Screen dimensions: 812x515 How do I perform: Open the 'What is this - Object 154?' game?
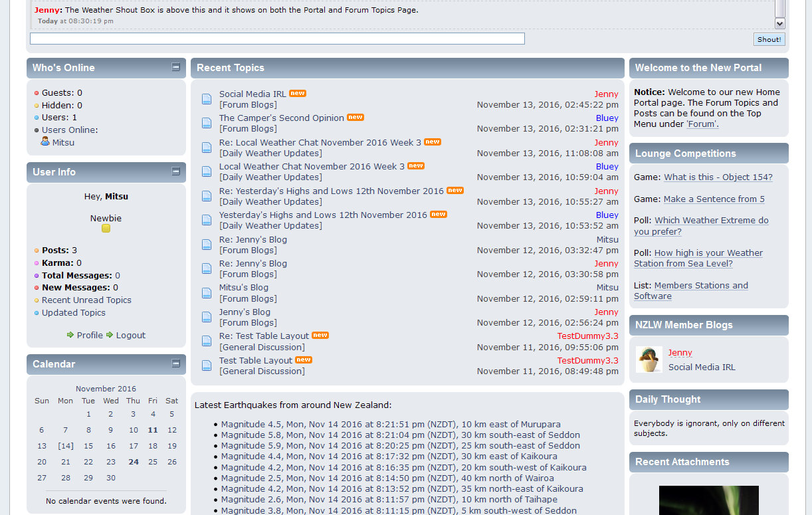point(718,177)
